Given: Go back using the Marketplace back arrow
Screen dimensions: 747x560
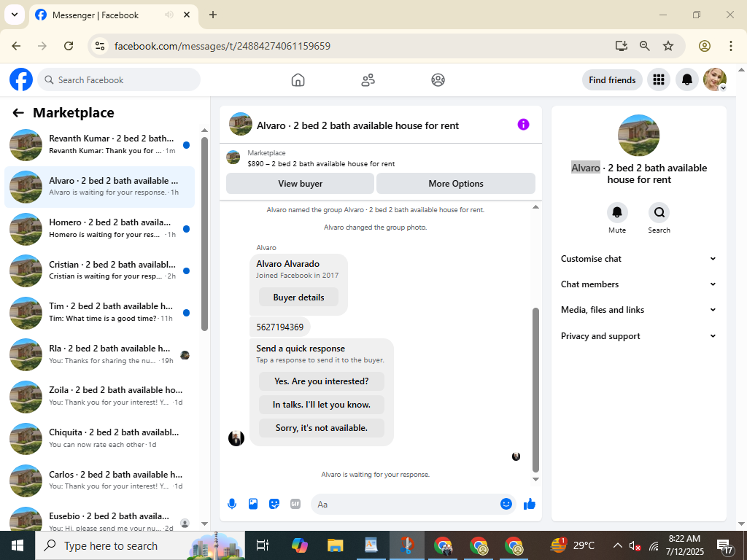Looking at the screenshot, I should tap(18, 113).
